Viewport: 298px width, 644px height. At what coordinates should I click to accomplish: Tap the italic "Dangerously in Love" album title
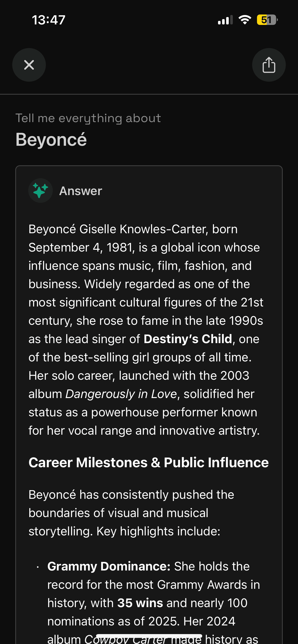(x=121, y=394)
